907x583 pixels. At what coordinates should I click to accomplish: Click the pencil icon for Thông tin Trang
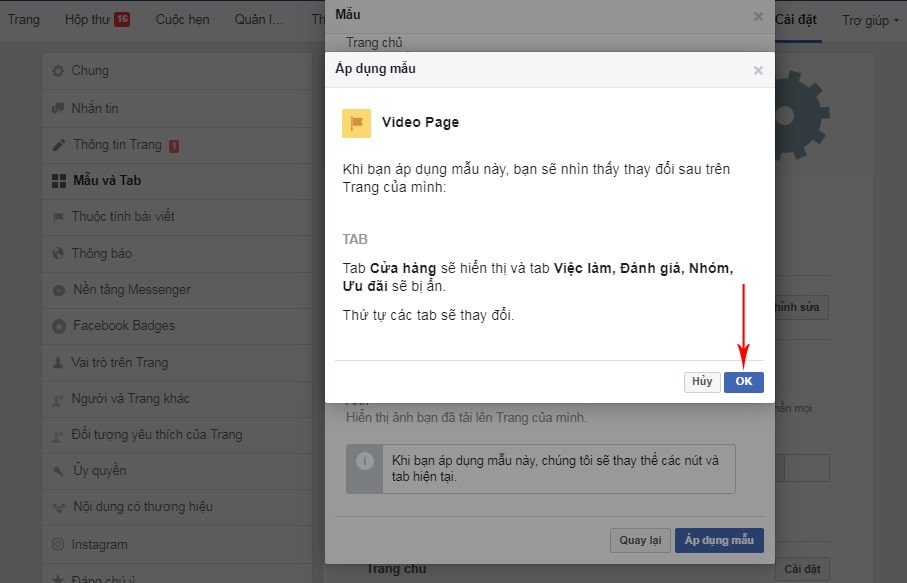pos(57,145)
